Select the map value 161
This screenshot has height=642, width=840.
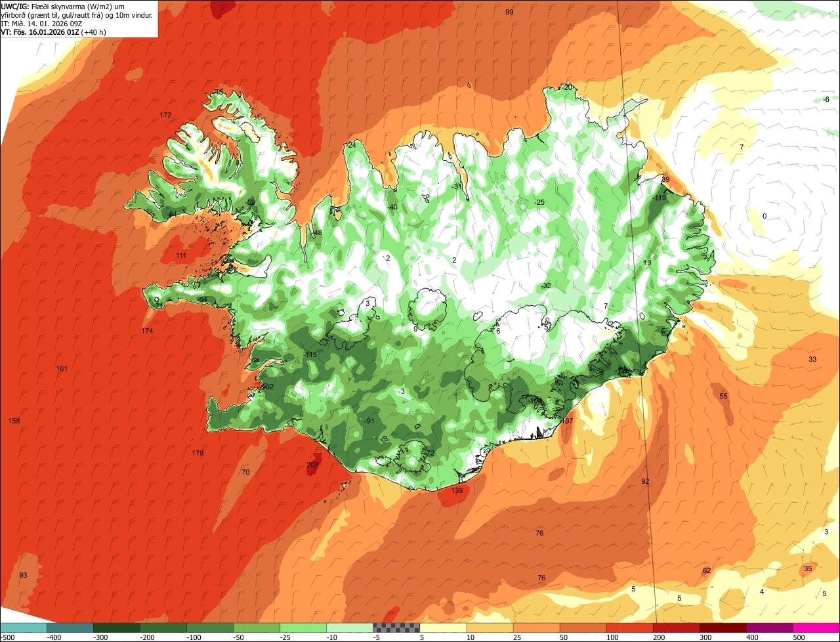tap(62, 368)
